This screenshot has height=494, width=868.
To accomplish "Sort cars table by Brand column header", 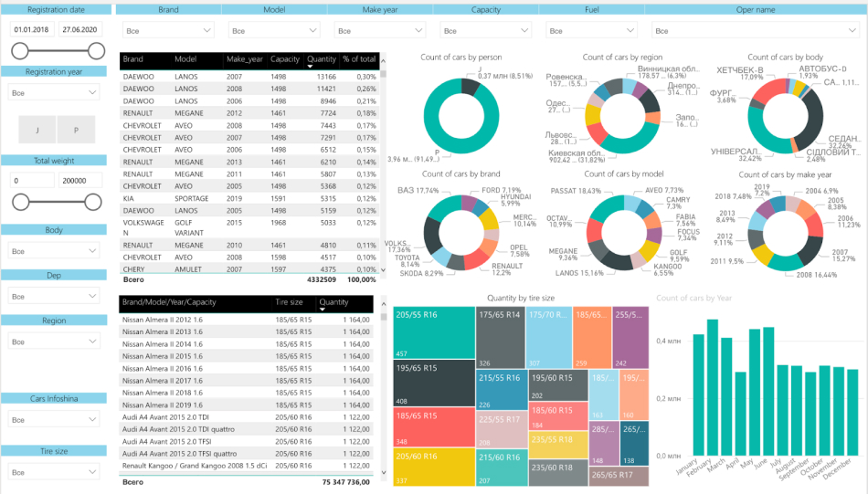I will coord(132,59).
